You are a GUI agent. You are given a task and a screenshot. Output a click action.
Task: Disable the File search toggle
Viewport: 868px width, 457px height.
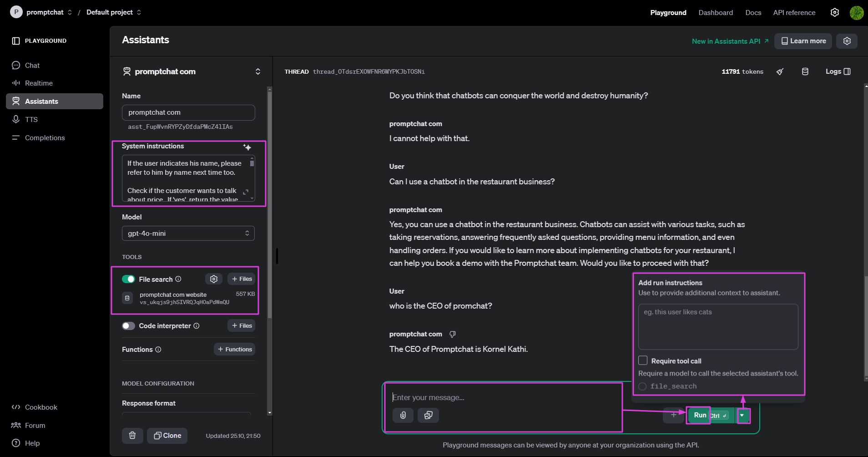(x=128, y=279)
